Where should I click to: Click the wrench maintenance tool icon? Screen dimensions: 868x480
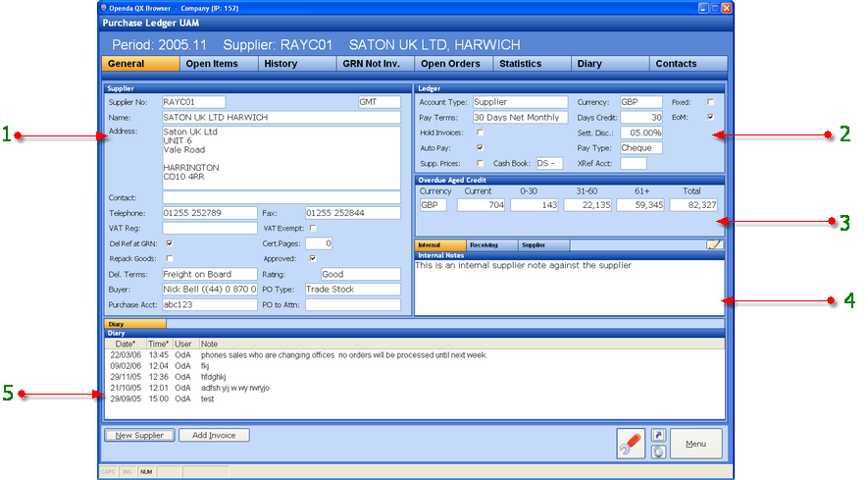631,444
